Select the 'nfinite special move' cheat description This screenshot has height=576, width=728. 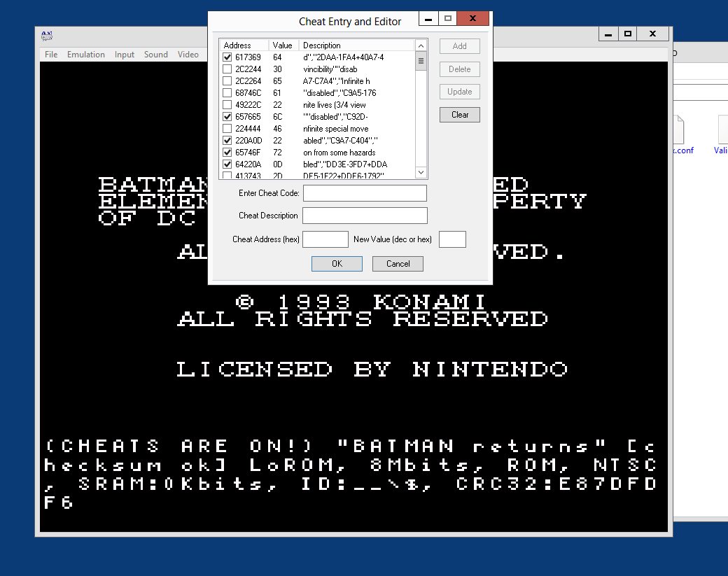[x=336, y=129]
